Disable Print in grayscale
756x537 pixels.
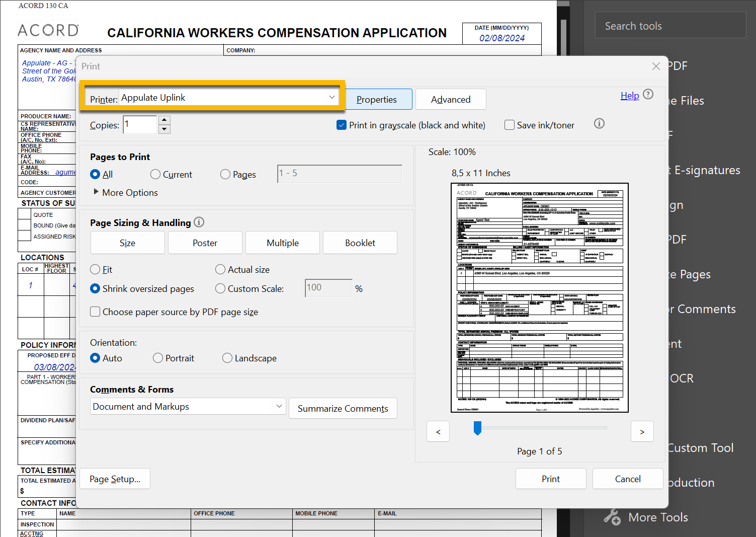(342, 125)
